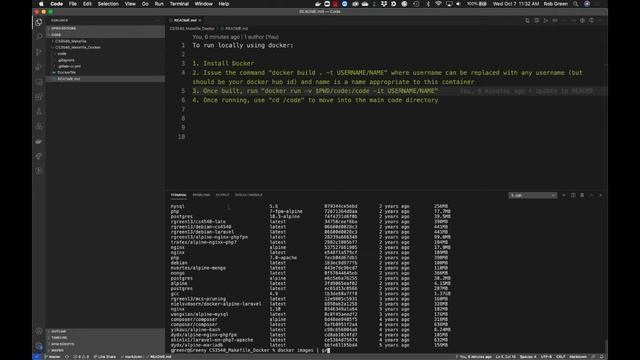Viewport: 640px width, 360px height.
Task: Open the Run and Debug view
Action: (39, 67)
